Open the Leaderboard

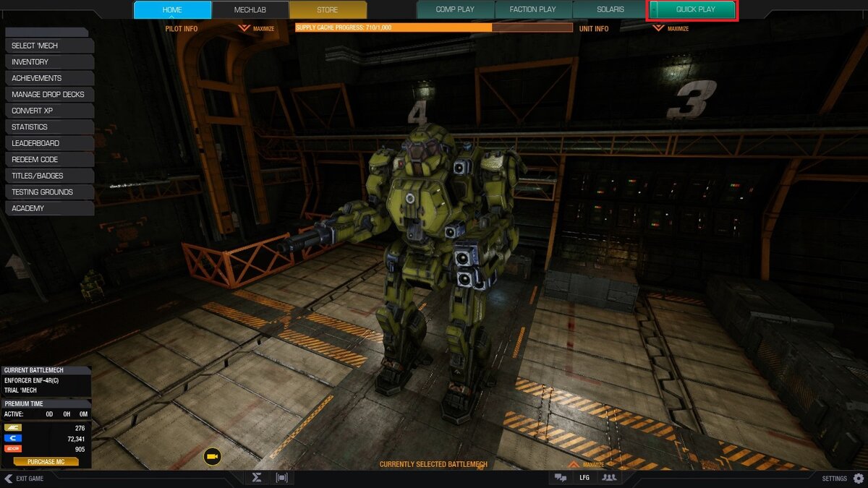point(49,143)
